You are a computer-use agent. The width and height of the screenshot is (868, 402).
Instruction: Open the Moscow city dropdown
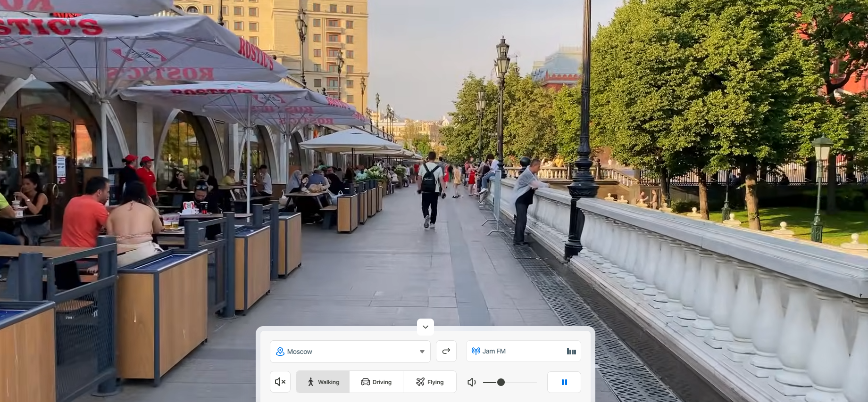coord(350,352)
